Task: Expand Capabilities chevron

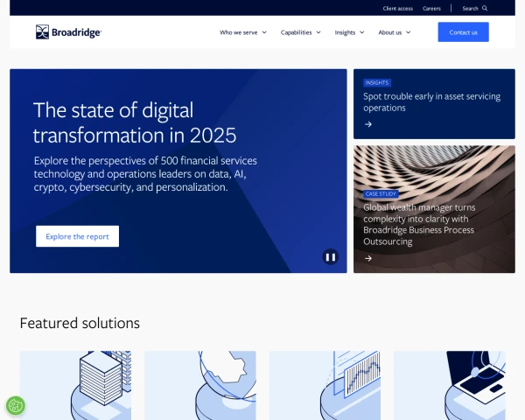Action: (x=318, y=32)
